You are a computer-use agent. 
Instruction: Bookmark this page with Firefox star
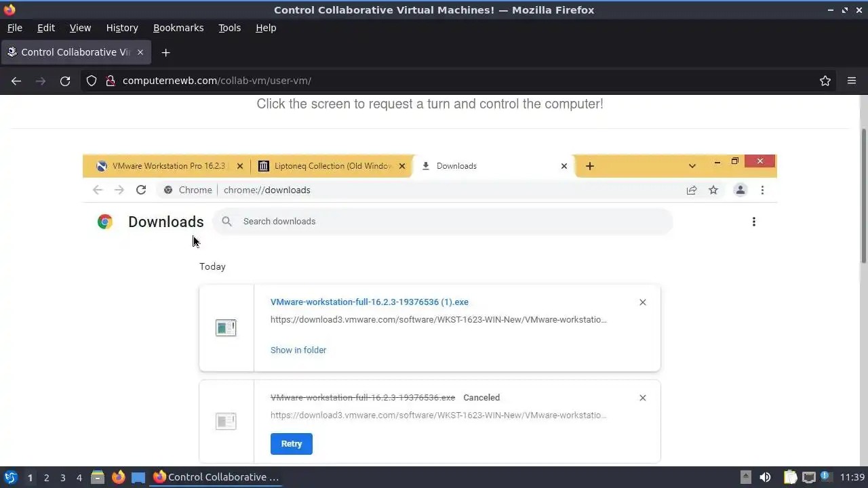[x=825, y=81]
